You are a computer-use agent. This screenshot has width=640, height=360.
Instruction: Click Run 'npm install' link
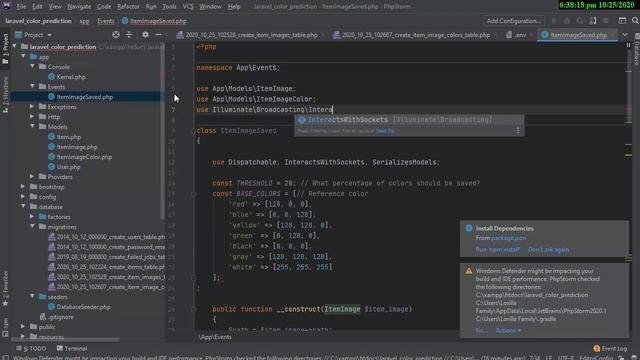498,249
